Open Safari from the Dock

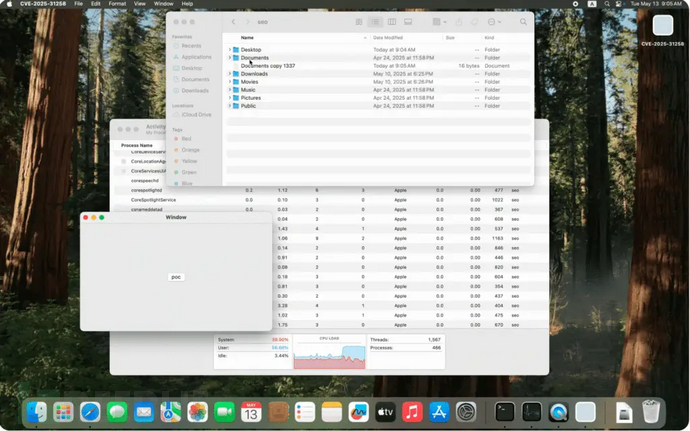tap(90, 413)
